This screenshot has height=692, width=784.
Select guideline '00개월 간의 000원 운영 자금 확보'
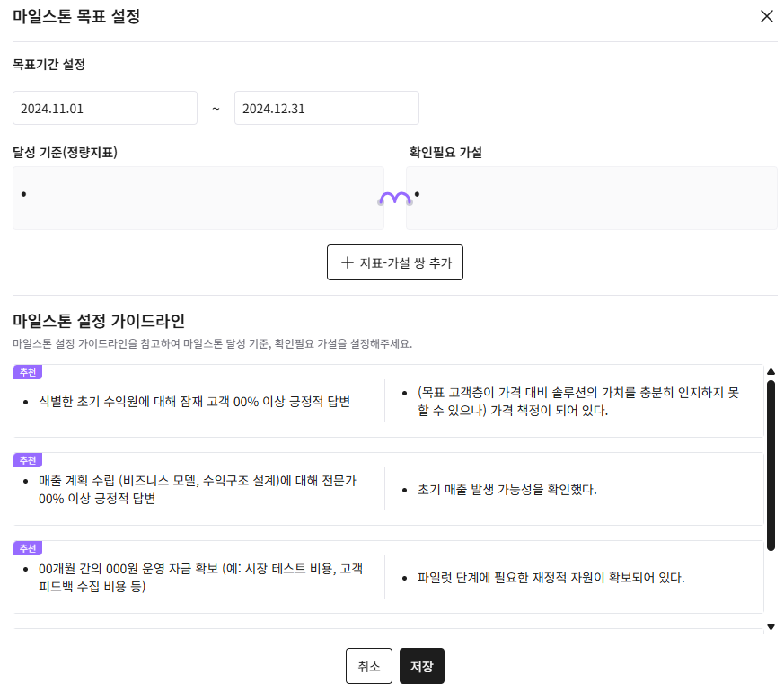point(200,578)
